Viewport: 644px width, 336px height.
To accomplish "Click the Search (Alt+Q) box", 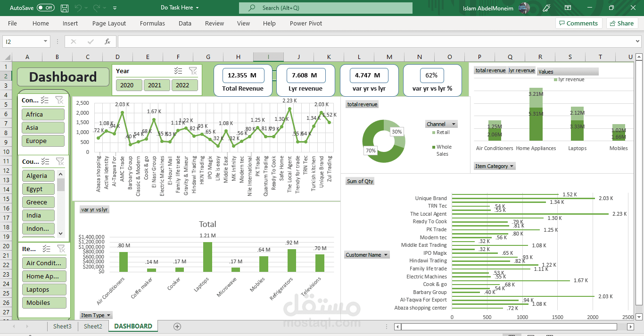I will 326,8.
